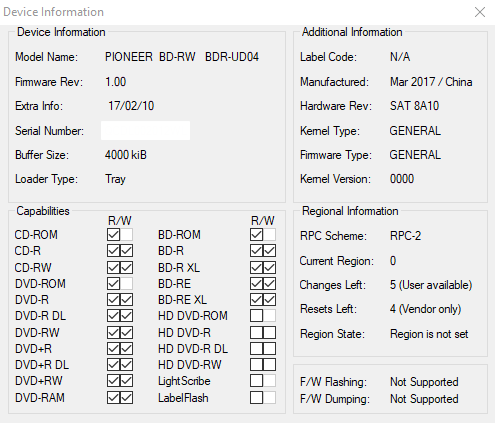Toggle the HD DVD-R DL read checkbox
Viewport: 495px width, 423px height.
pyautogui.click(x=256, y=349)
